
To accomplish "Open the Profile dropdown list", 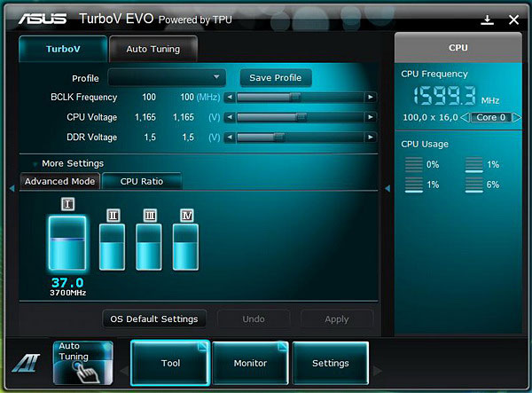I will [x=167, y=78].
